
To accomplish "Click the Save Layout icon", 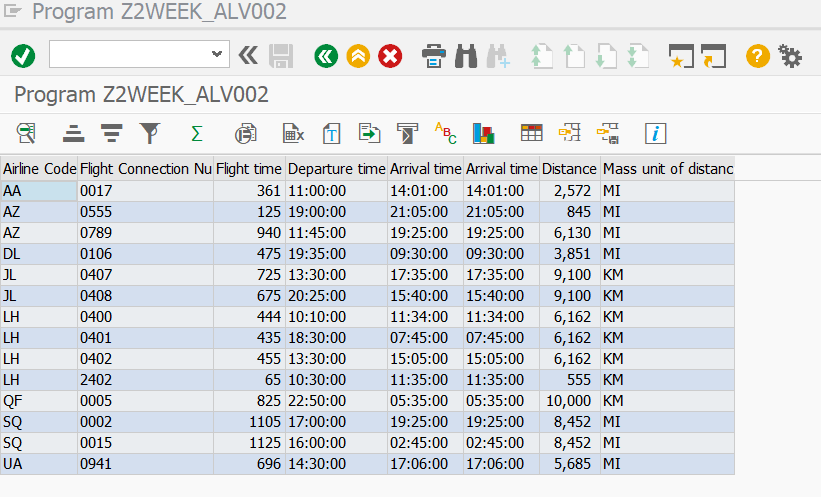I will (608, 134).
